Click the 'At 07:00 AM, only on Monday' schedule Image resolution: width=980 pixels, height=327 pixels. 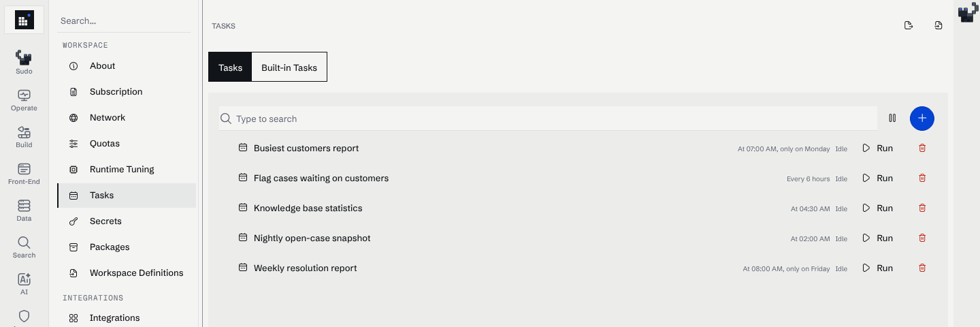[784, 149]
